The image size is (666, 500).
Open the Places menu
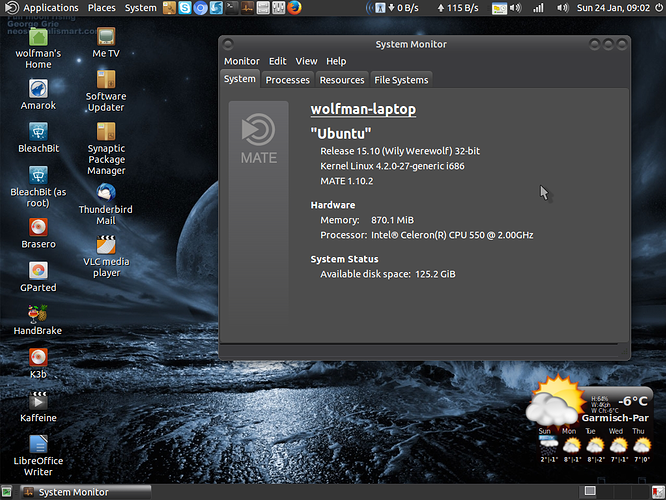click(x=102, y=8)
